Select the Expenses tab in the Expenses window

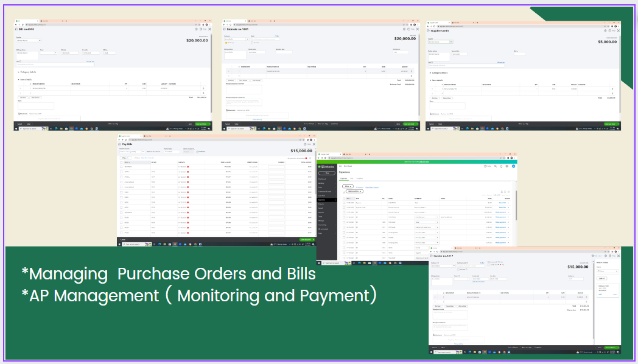pyautogui.click(x=344, y=178)
